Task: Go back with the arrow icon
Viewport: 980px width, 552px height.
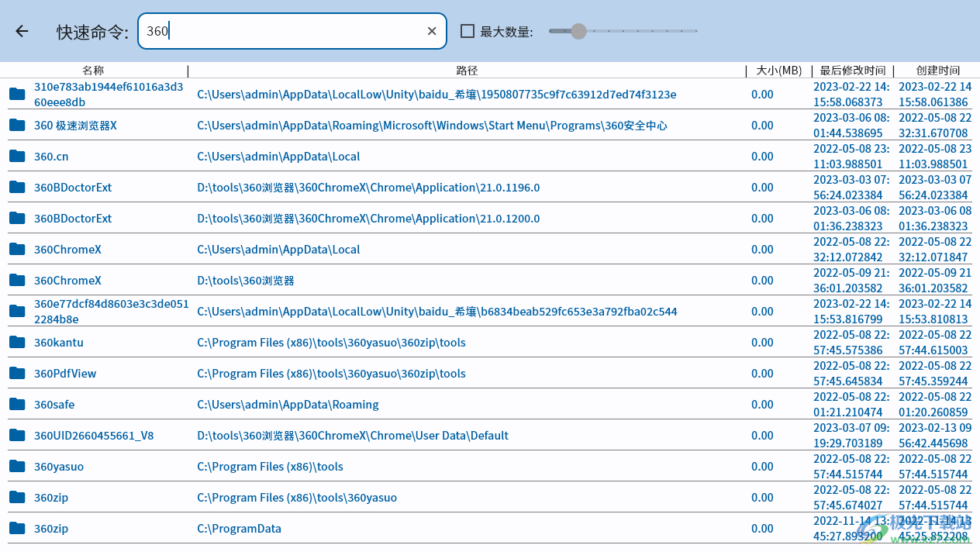Action: [x=22, y=31]
